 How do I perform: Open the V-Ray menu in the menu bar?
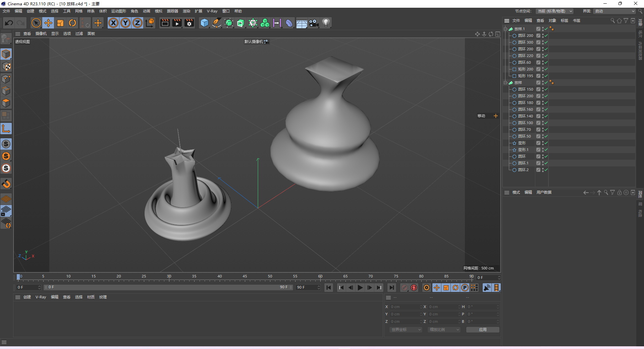tap(212, 11)
